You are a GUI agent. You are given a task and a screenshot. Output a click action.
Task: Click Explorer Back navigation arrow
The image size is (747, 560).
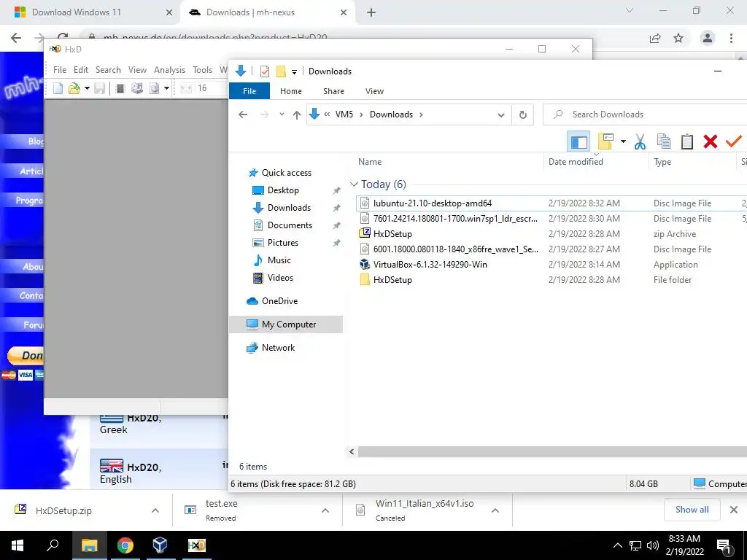[x=243, y=114]
